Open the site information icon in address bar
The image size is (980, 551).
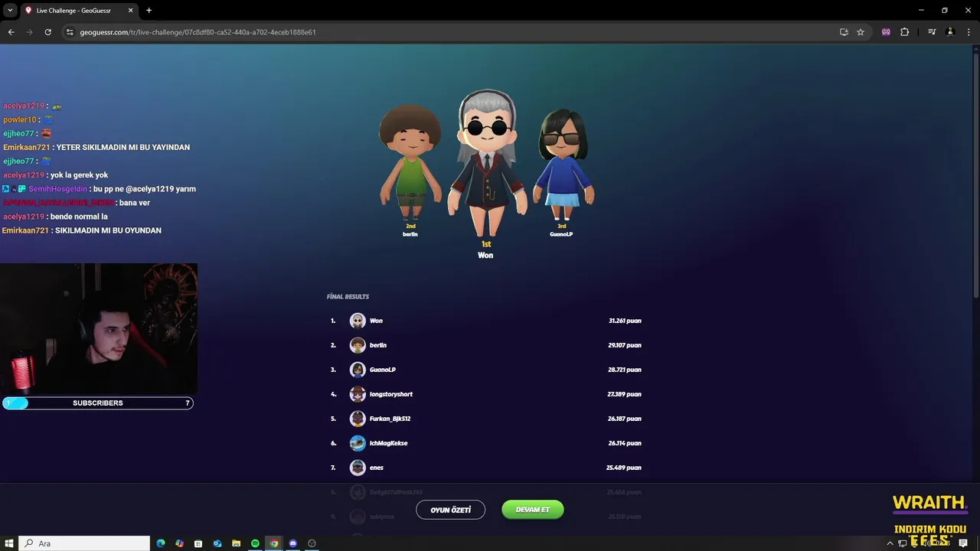pyautogui.click(x=70, y=32)
